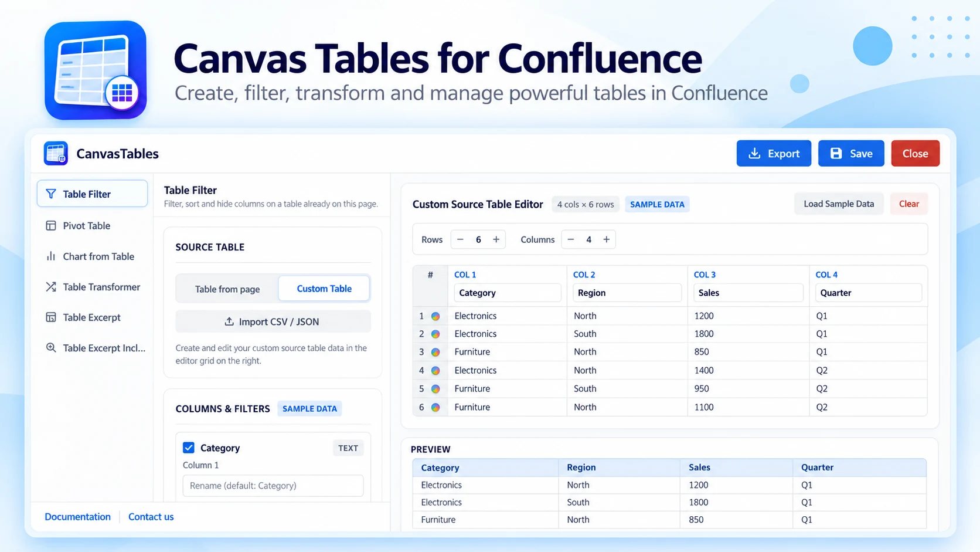The image size is (980, 552).
Task: Click the SAMPLE DATA badge beside Columns & Filters
Action: click(309, 409)
